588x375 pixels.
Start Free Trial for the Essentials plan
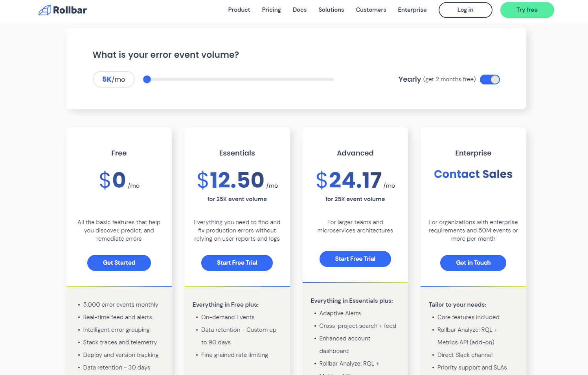[237, 263]
